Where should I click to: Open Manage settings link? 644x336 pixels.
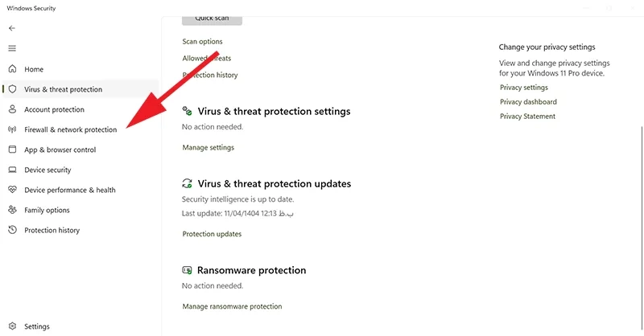tap(208, 147)
